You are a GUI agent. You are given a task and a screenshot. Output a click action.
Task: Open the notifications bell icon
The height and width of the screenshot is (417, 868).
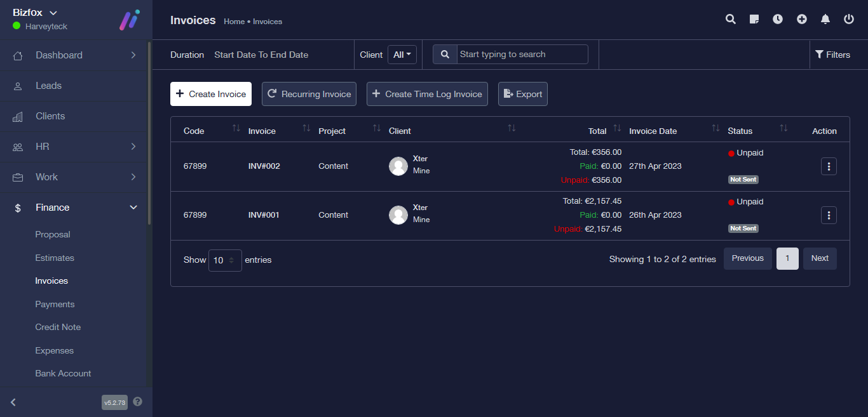click(825, 19)
